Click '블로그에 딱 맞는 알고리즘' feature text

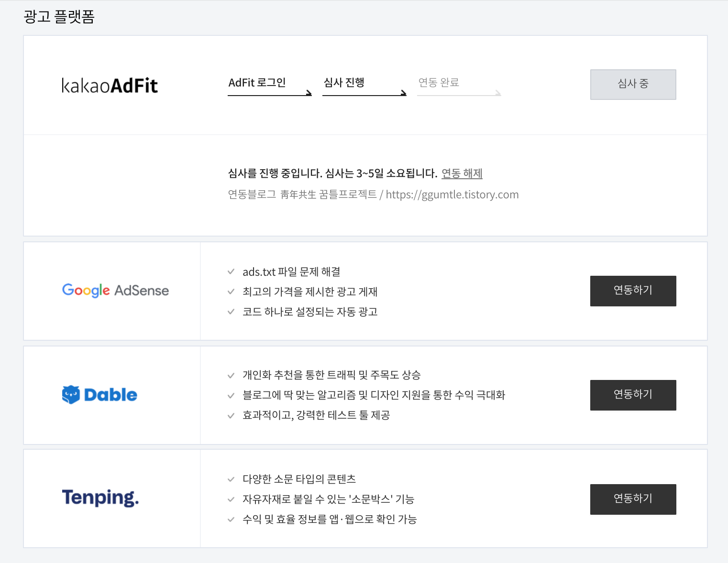pyautogui.click(x=374, y=395)
